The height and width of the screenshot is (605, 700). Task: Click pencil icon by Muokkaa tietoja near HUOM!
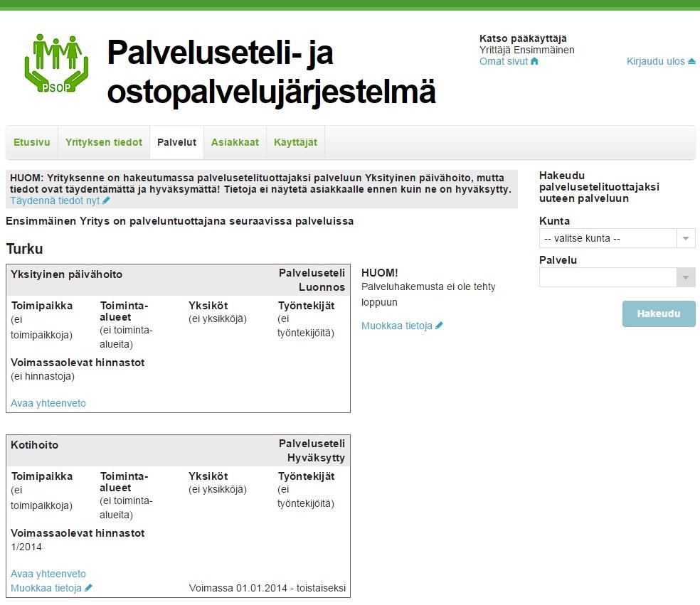(x=439, y=326)
